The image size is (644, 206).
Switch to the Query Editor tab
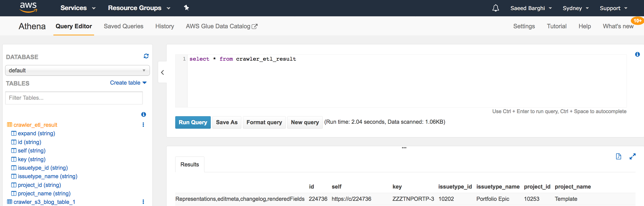pos(74,26)
